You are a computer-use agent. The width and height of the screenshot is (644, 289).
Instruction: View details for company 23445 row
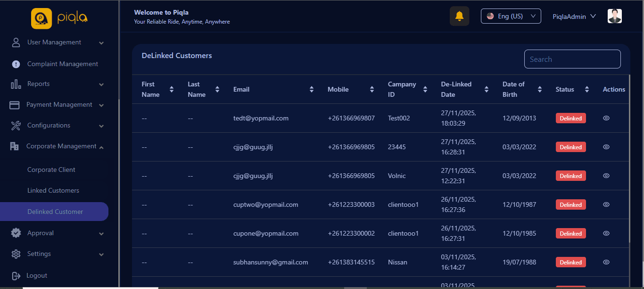[606, 147]
